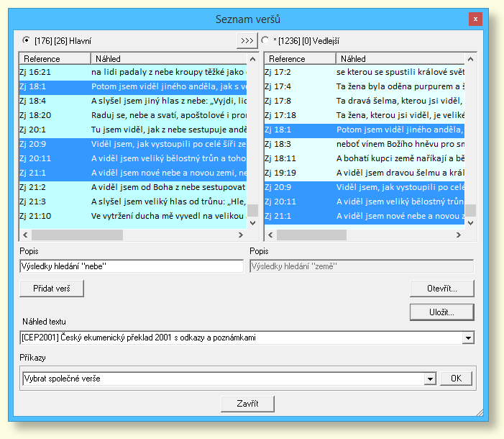Image resolution: width=504 pixels, height=439 pixels.
Task: Select the Hlavní radio button
Action: tap(27, 40)
